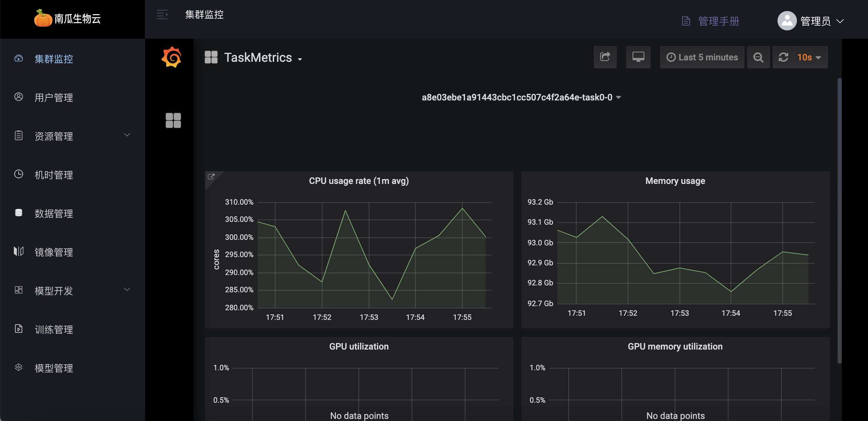
Task: Click the 集群监控 page header title
Action: (204, 14)
